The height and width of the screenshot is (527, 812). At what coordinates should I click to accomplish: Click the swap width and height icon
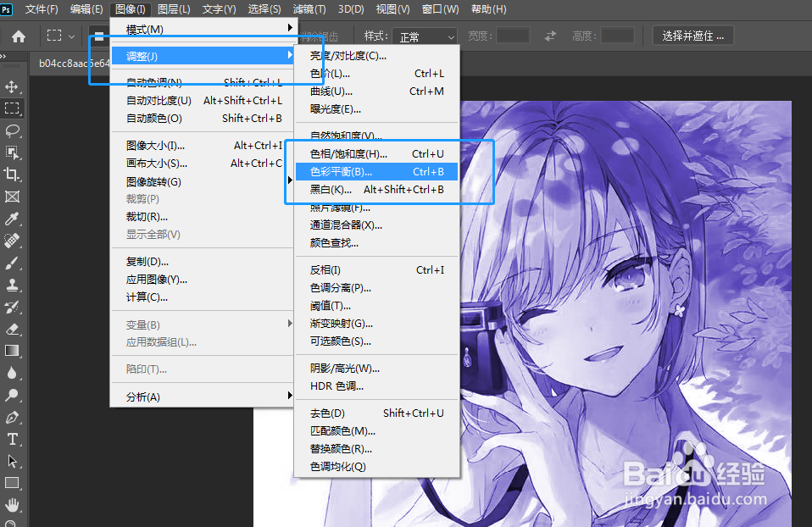point(550,36)
